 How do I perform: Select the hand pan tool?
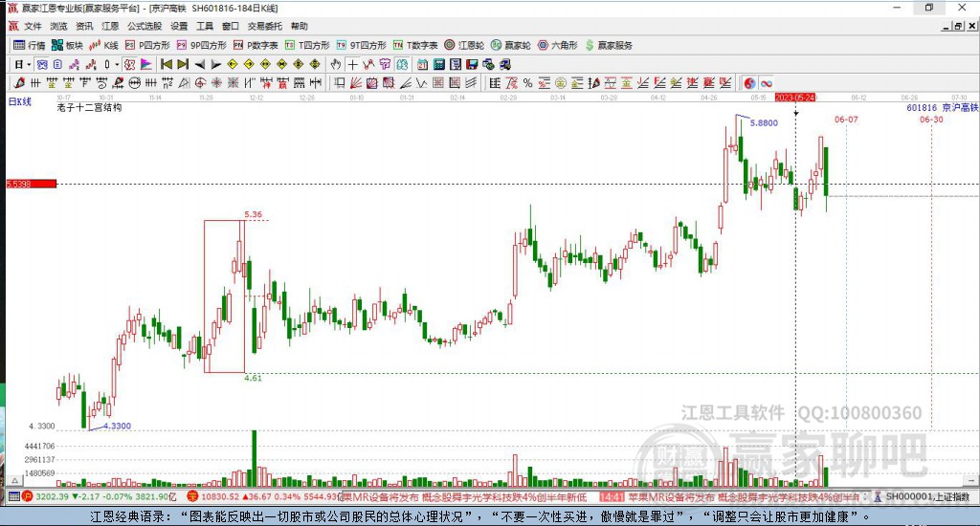[x=336, y=64]
